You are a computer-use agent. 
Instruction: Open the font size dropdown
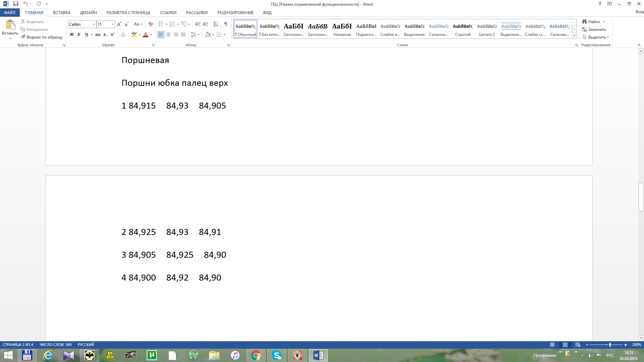[112, 24]
